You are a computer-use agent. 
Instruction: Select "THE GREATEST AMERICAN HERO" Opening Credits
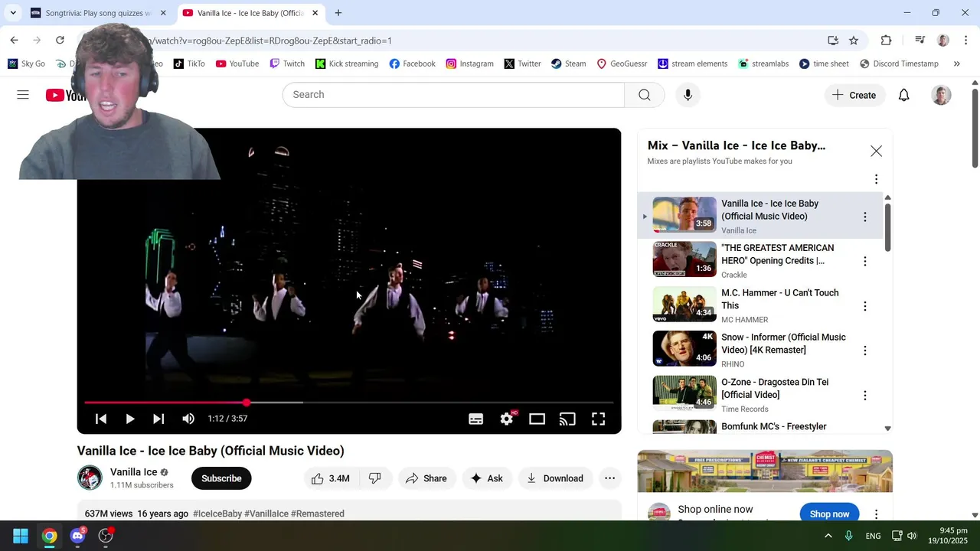pyautogui.click(x=777, y=254)
